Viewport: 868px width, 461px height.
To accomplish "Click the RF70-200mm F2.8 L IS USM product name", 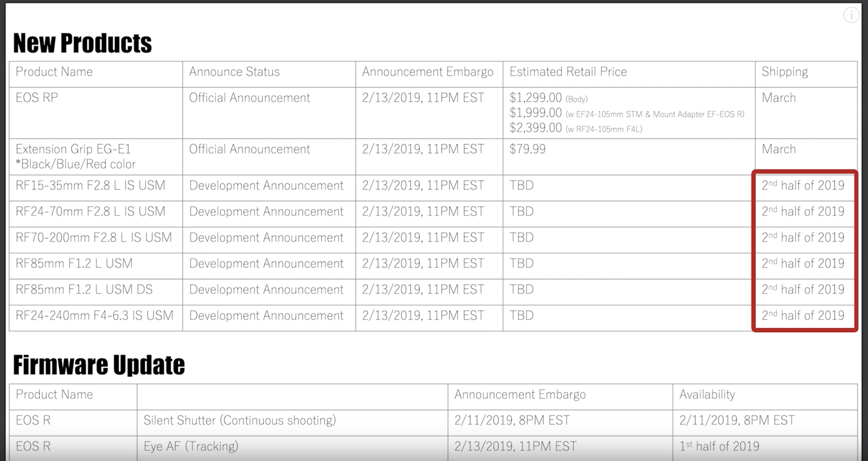I will click(94, 238).
